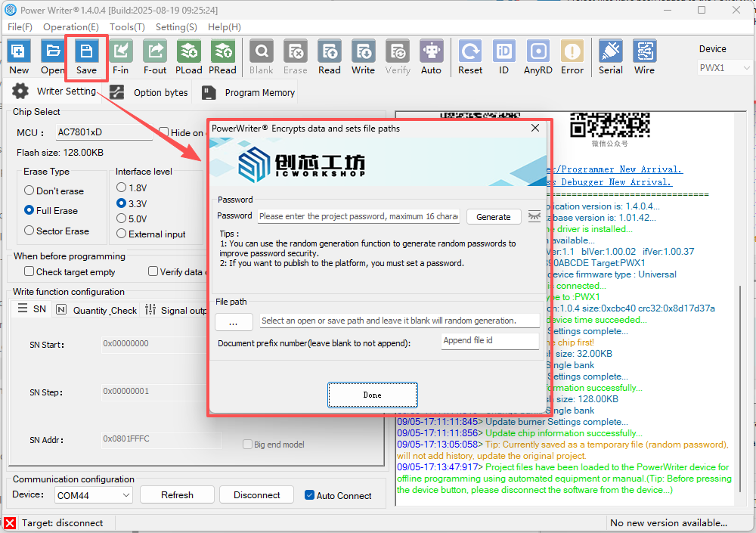Open the Programmer New Arrival link
The width and height of the screenshot is (756, 533).
pyautogui.click(x=615, y=169)
